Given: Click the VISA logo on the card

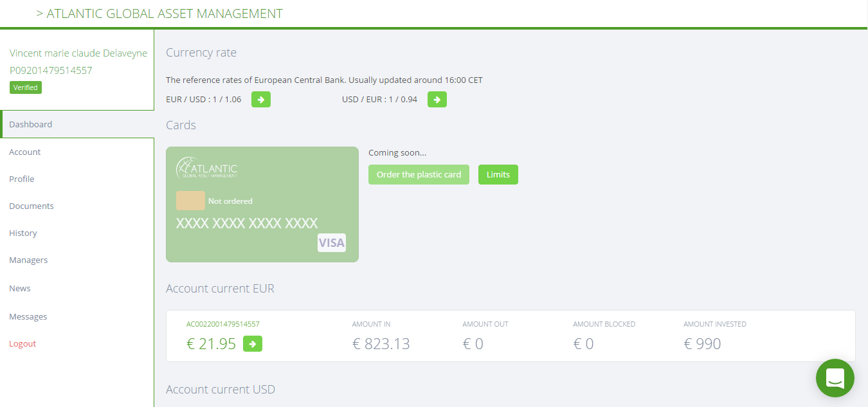Looking at the screenshot, I should [332, 242].
